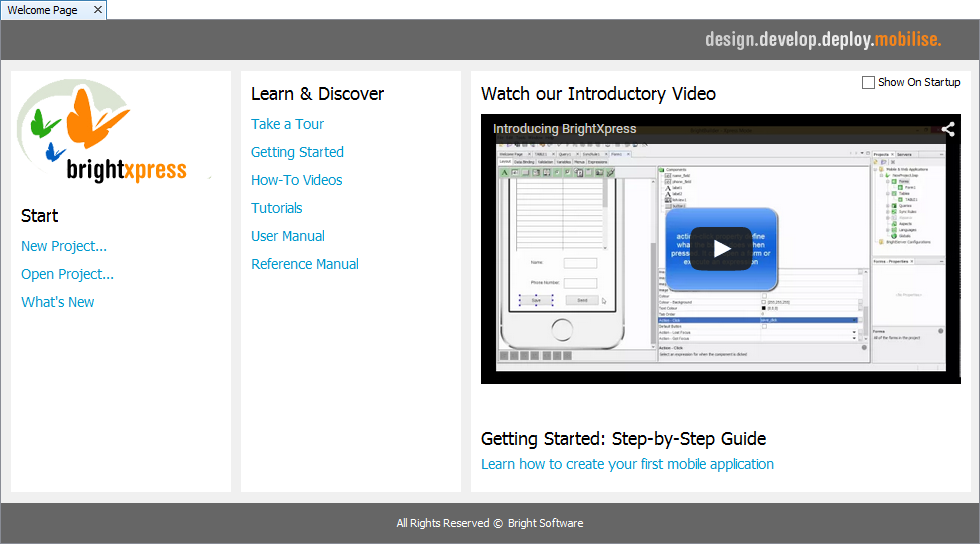
Task: Open the Getting Started link under Learn & Discover
Action: click(x=297, y=152)
